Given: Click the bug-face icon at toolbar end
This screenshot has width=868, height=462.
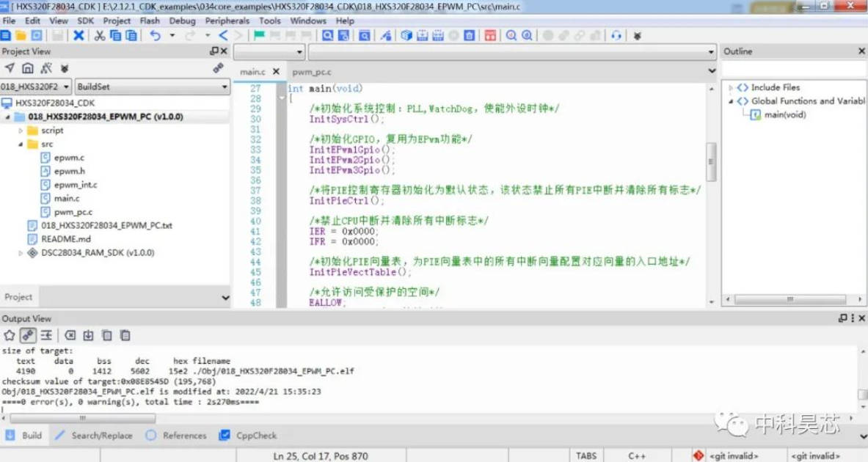Looking at the screenshot, I should click(x=637, y=36).
